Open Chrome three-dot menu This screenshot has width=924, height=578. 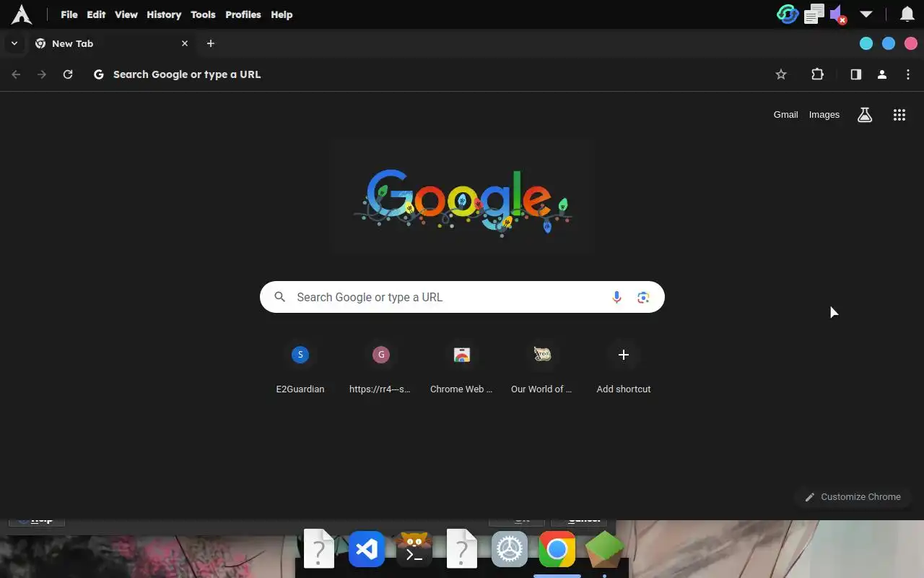908,74
